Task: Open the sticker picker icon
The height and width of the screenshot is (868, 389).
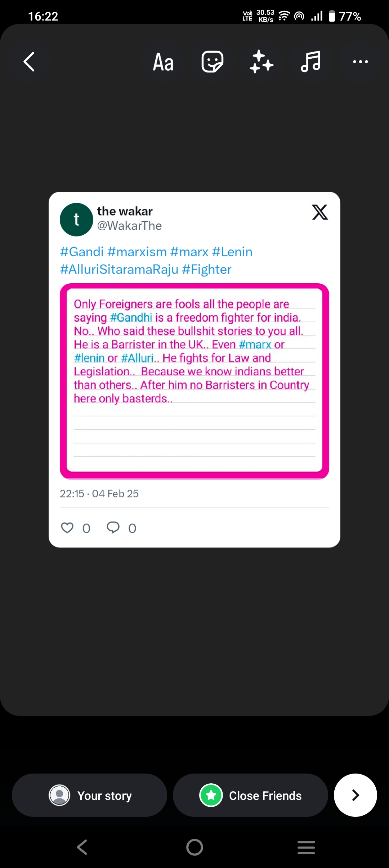Action: coord(212,62)
